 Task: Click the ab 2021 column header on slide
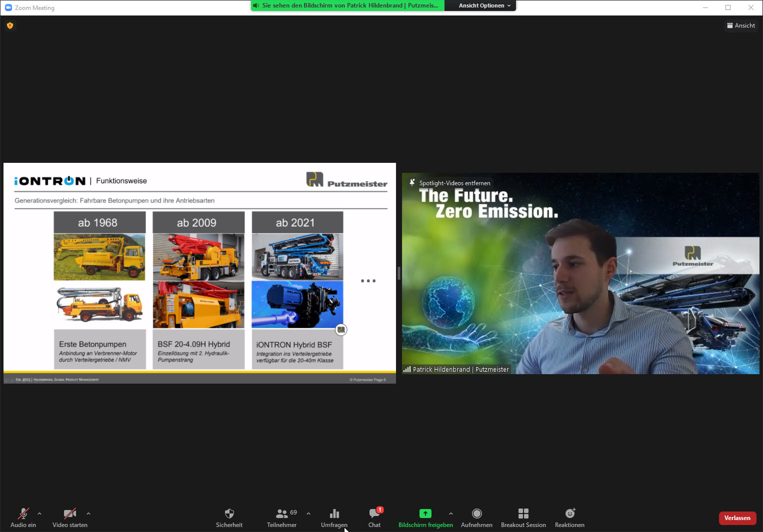[297, 222]
